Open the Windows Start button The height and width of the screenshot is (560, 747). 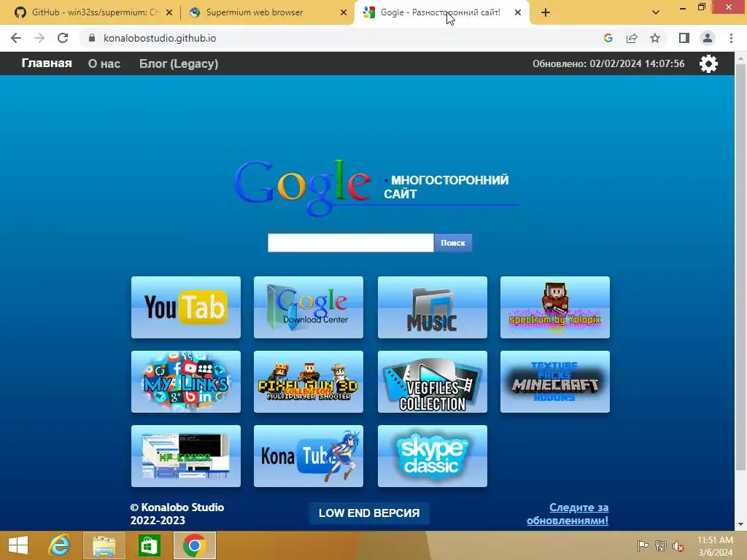coord(18,545)
